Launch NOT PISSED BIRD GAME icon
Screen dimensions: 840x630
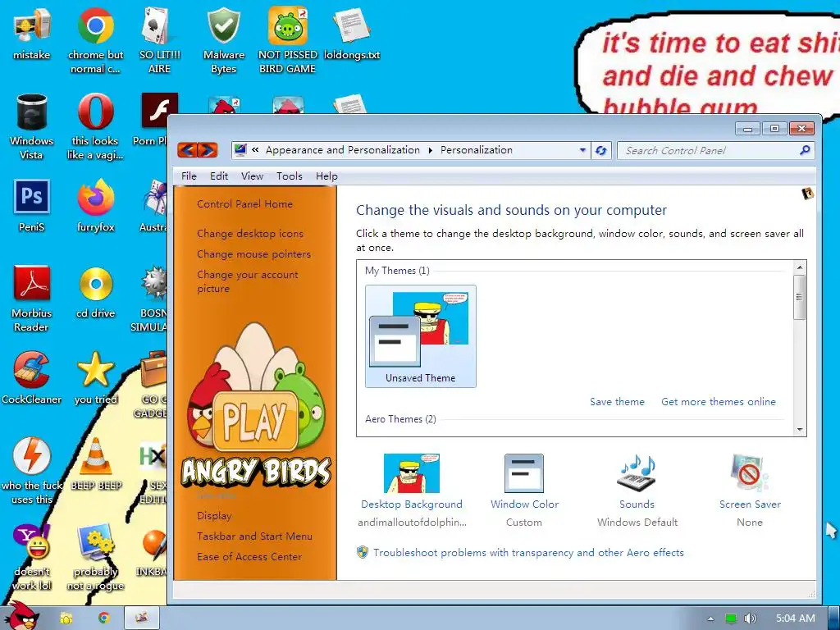click(288, 41)
